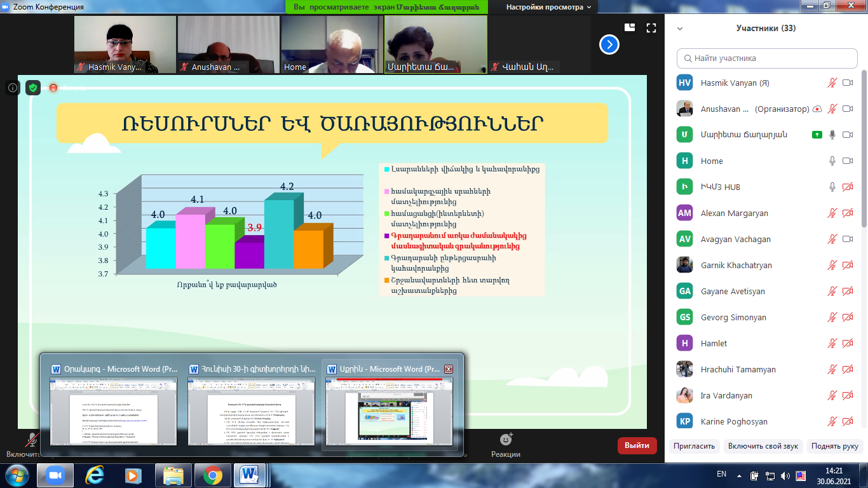
Task: Click the green encryption shield icon
Action: (33, 88)
